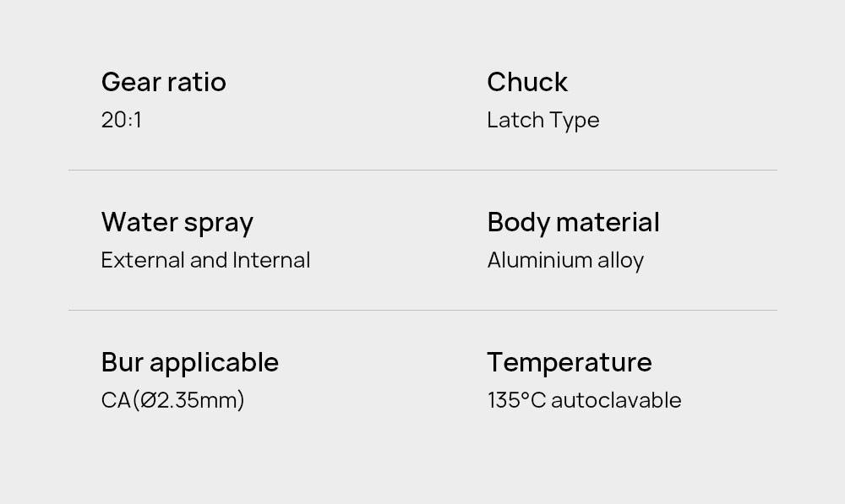This screenshot has height=504, width=845.
Task: Click the divider line below Gear ratio row
Action: tap(422, 171)
